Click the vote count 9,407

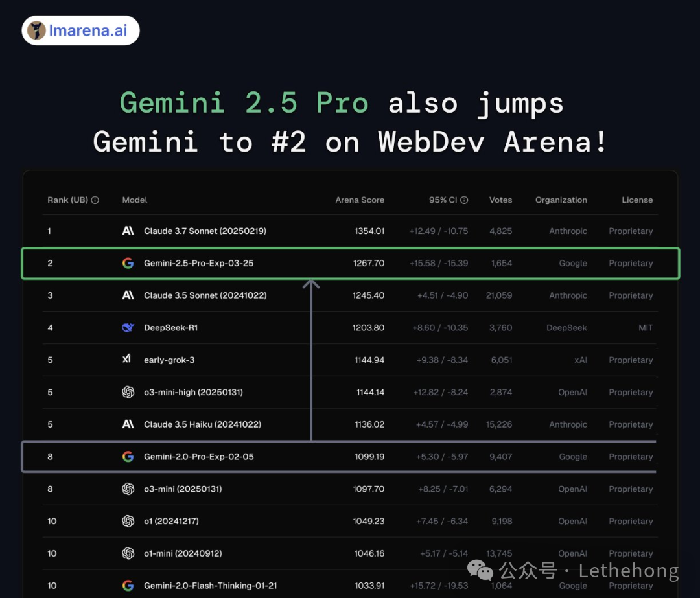[x=501, y=457]
